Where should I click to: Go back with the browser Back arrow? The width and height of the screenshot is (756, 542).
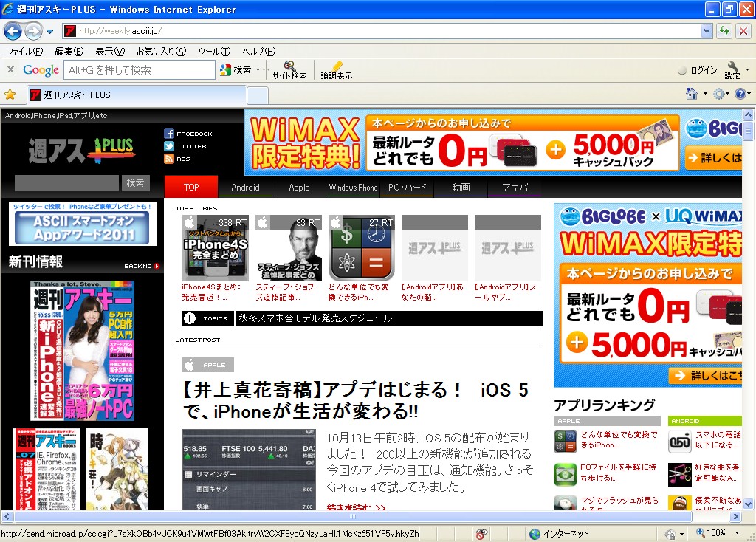13,32
